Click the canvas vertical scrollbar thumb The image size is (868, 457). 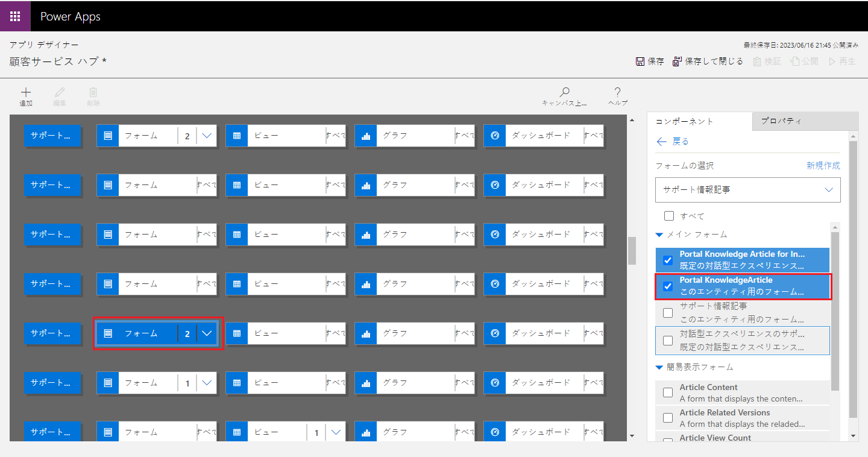(632, 251)
